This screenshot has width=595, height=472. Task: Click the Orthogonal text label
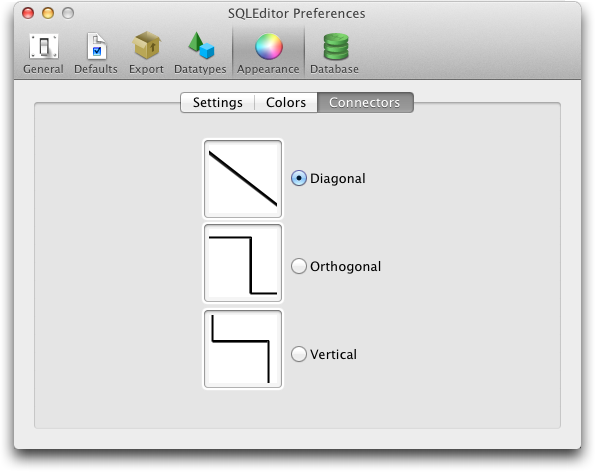tap(345, 266)
